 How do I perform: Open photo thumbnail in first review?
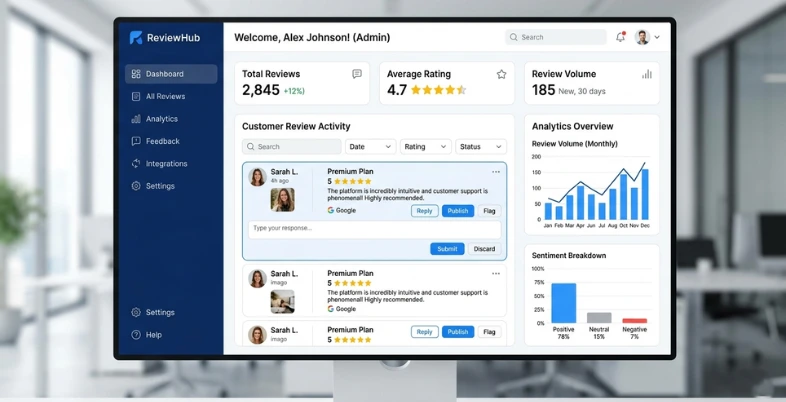(x=283, y=199)
